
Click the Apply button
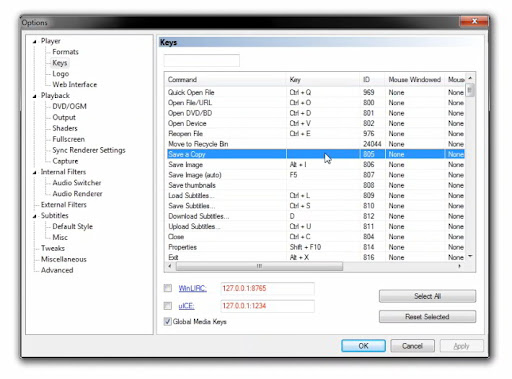[461, 346]
